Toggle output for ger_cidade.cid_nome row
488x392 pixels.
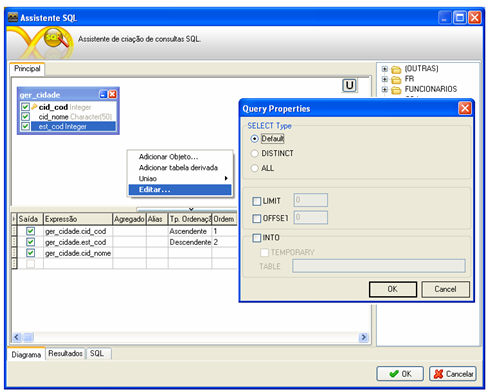click(x=30, y=253)
